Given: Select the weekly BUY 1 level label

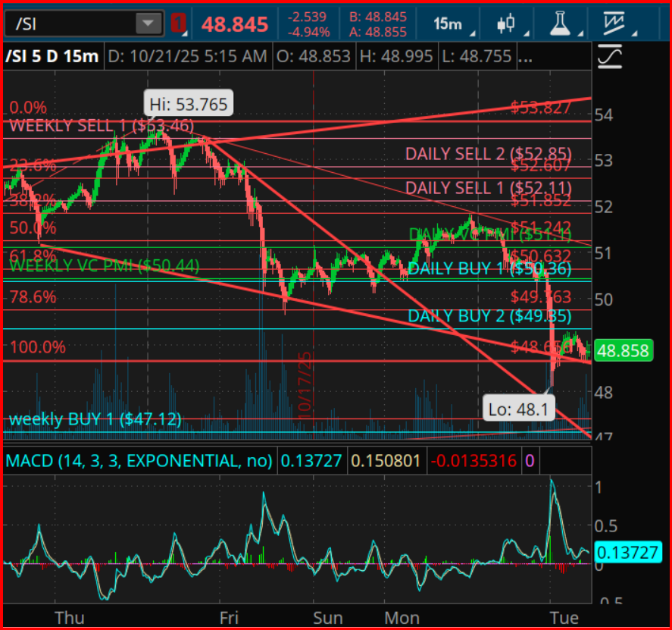Looking at the screenshot, I should [x=95, y=419].
